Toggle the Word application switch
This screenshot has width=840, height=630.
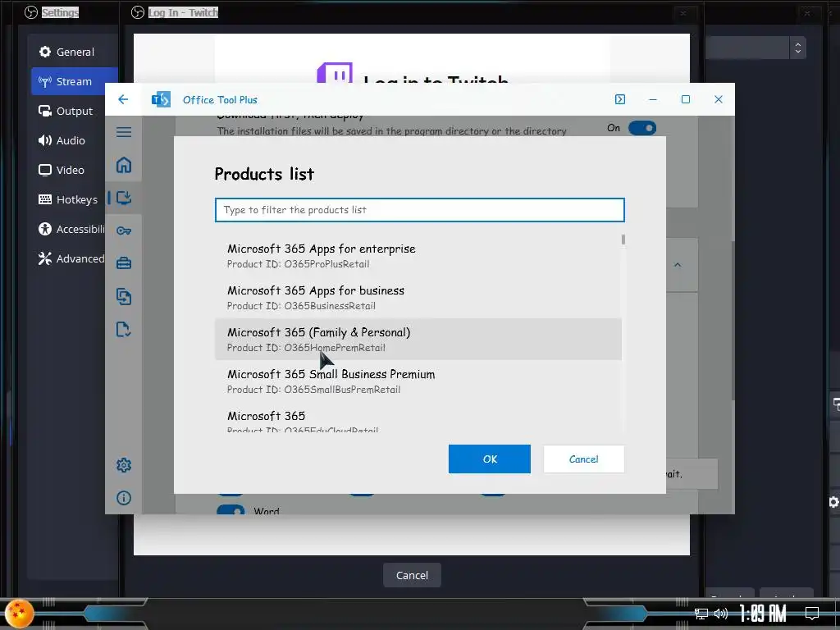click(231, 510)
